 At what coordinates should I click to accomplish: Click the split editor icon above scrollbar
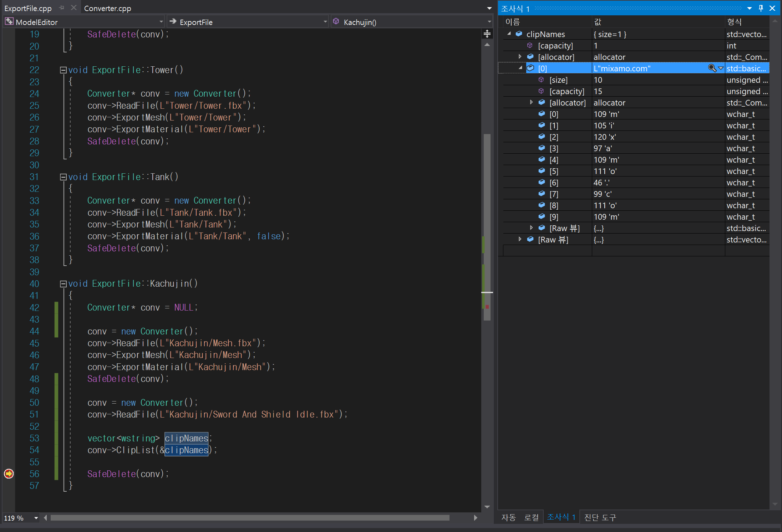(487, 34)
